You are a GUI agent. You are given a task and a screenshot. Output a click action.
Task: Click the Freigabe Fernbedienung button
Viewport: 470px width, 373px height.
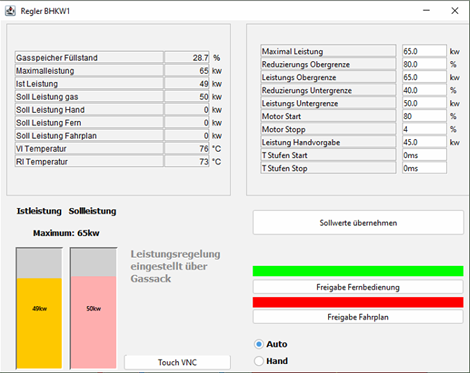[x=358, y=287]
